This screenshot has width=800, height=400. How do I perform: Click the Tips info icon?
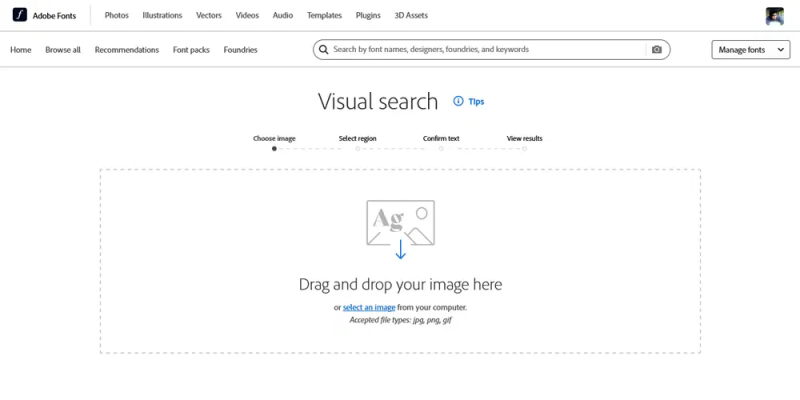coord(458,101)
